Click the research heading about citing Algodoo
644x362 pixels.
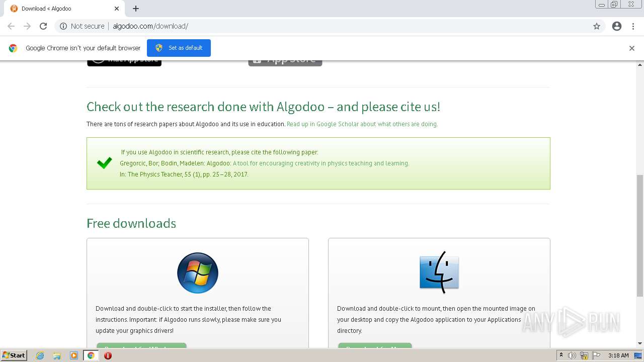(x=263, y=107)
